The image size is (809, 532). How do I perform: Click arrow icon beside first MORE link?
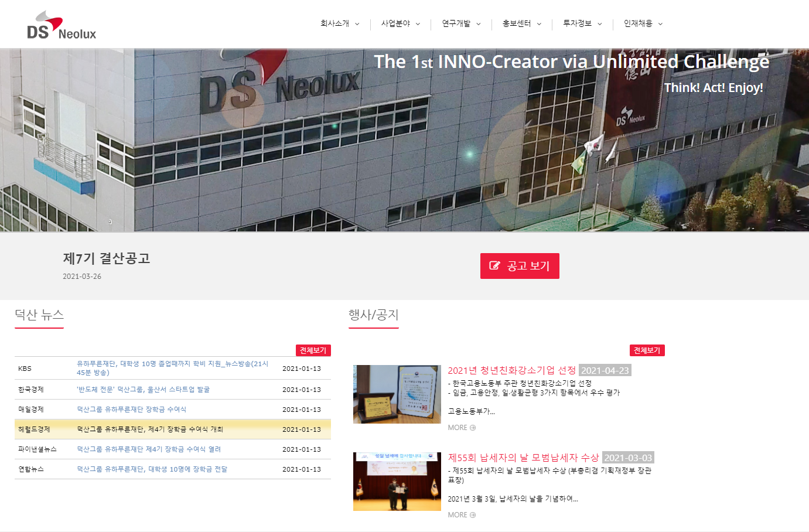473,428
